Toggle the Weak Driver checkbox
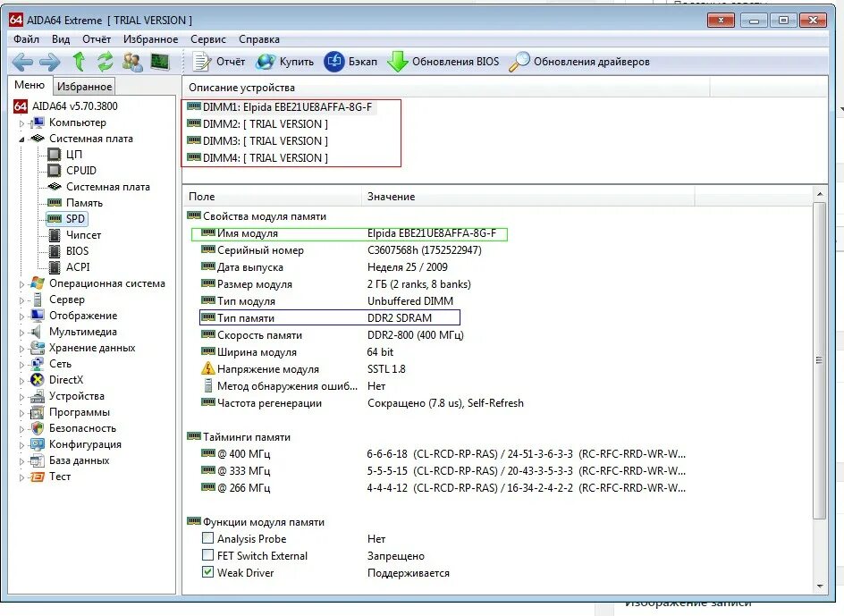This screenshot has height=616, width=844. point(207,572)
